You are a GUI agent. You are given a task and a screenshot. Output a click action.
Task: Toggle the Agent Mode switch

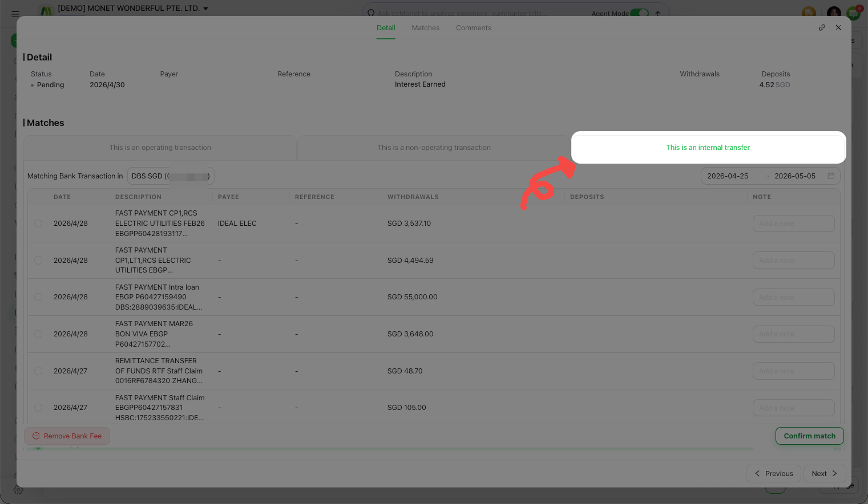point(640,13)
